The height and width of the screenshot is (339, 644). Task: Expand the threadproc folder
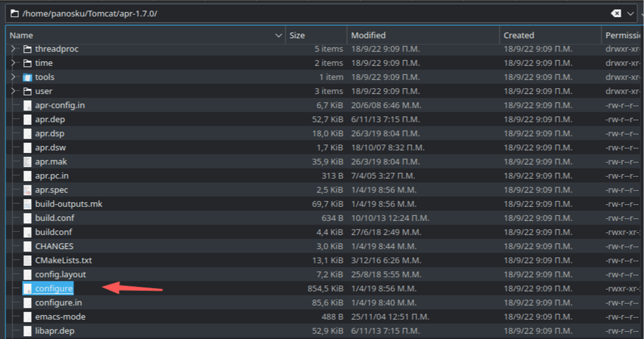tap(12, 49)
